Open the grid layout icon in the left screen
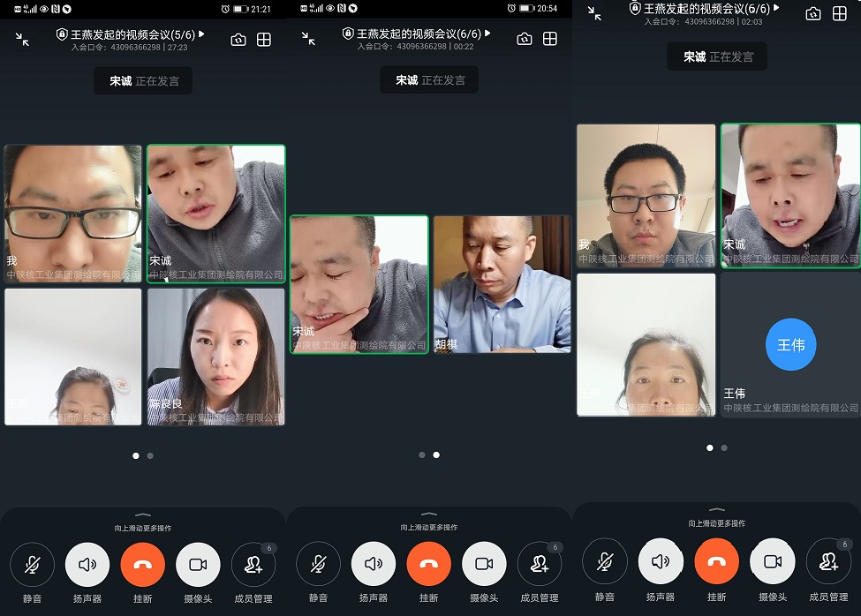Image resolution: width=861 pixels, height=616 pixels. click(x=263, y=39)
